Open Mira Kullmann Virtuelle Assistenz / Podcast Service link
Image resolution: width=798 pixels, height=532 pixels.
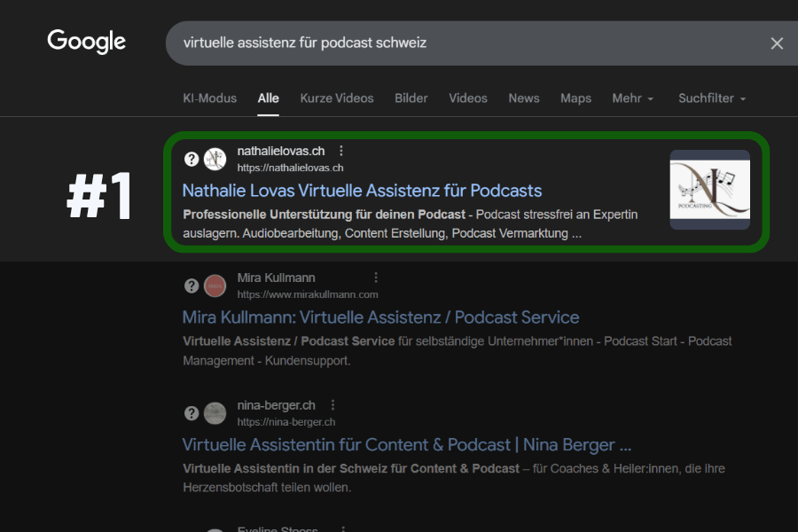(x=380, y=317)
